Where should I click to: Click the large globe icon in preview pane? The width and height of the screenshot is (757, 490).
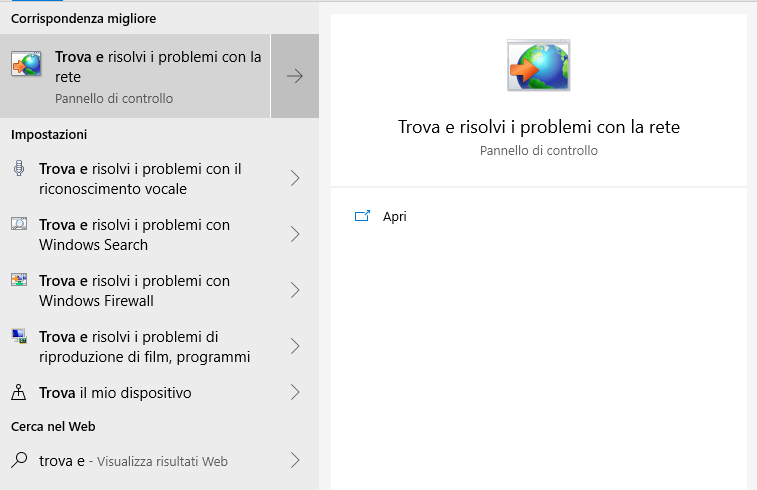click(x=538, y=65)
